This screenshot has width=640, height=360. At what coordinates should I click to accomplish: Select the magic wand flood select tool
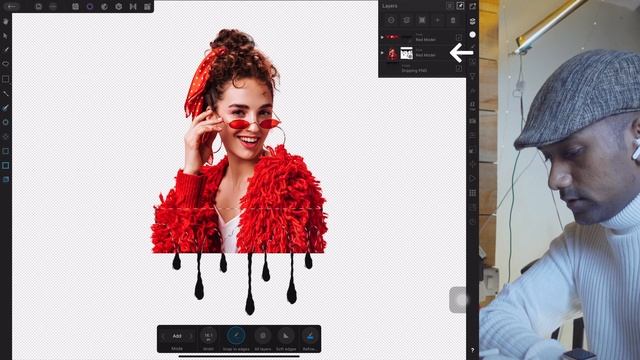[6, 93]
